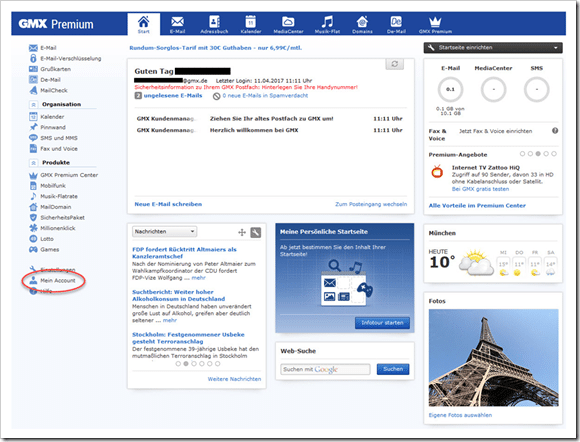Open SMS und MMS in the sidebar

tap(53, 138)
